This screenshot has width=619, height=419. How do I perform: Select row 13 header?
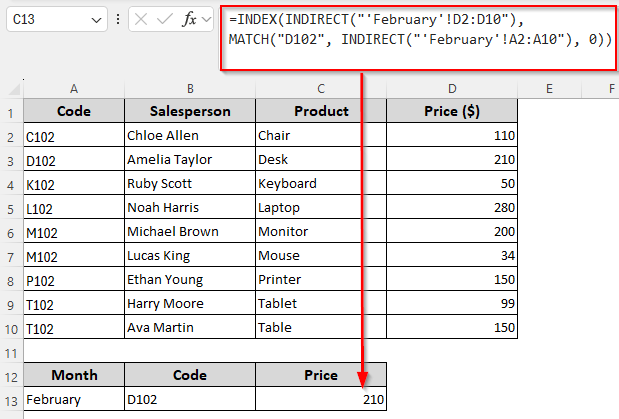pyautogui.click(x=11, y=399)
